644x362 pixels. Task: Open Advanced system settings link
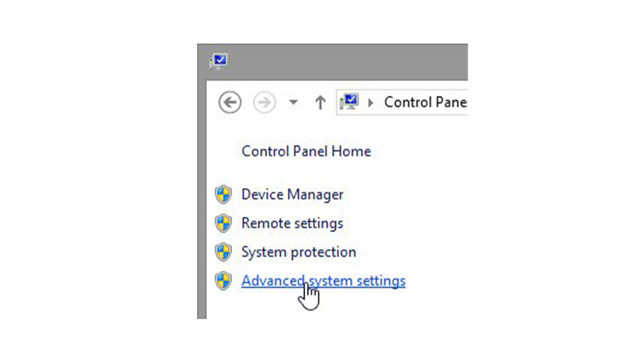click(x=323, y=281)
